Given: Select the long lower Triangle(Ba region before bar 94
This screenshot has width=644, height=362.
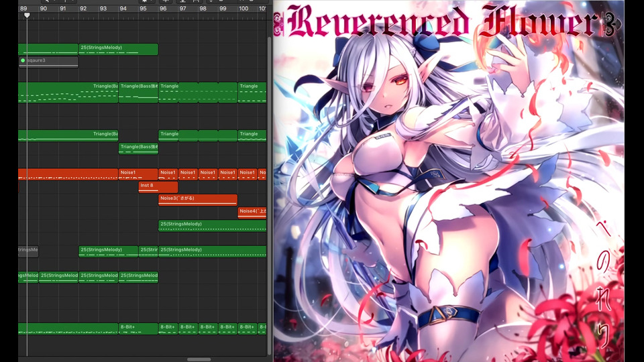Looking at the screenshot, I should click(x=68, y=136).
